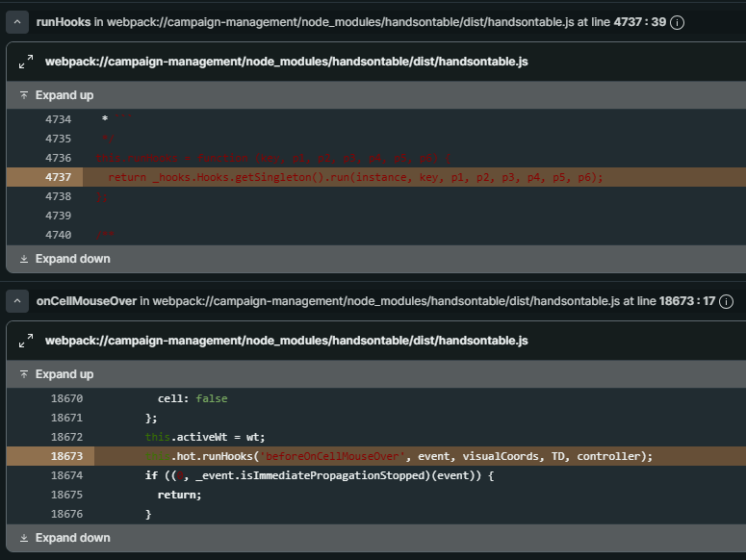Click info icon beside line 18673 : 17
Image resolution: width=746 pixels, height=560 pixels.
click(727, 301)
